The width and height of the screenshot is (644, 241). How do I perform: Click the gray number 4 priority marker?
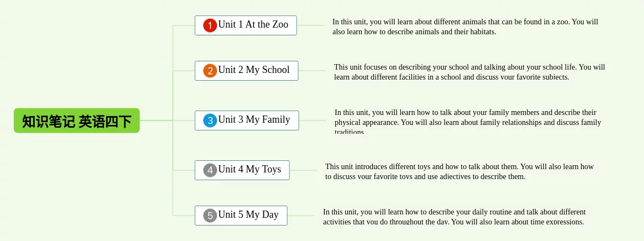210,170
